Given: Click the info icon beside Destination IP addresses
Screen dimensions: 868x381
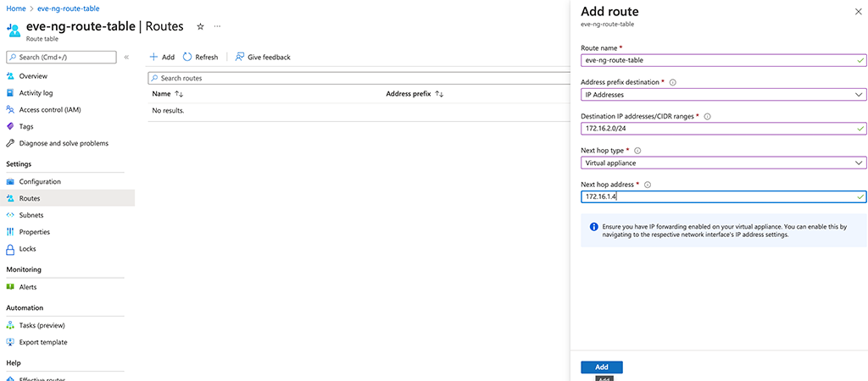Looking at the screenshot, I should coord(708,117).
